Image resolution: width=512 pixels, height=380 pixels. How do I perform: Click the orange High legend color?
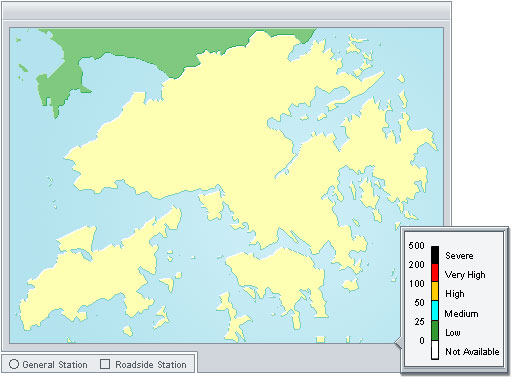click(x=435, y=291)
